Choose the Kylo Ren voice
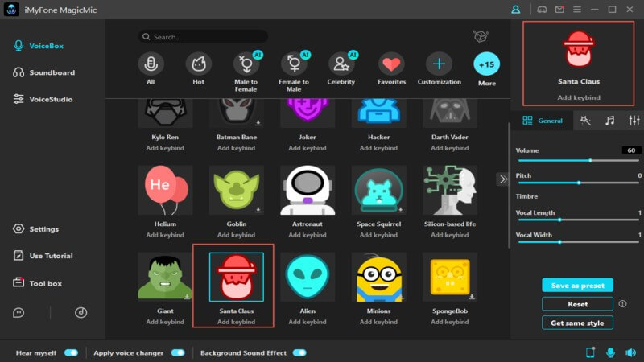 [165, 113]
